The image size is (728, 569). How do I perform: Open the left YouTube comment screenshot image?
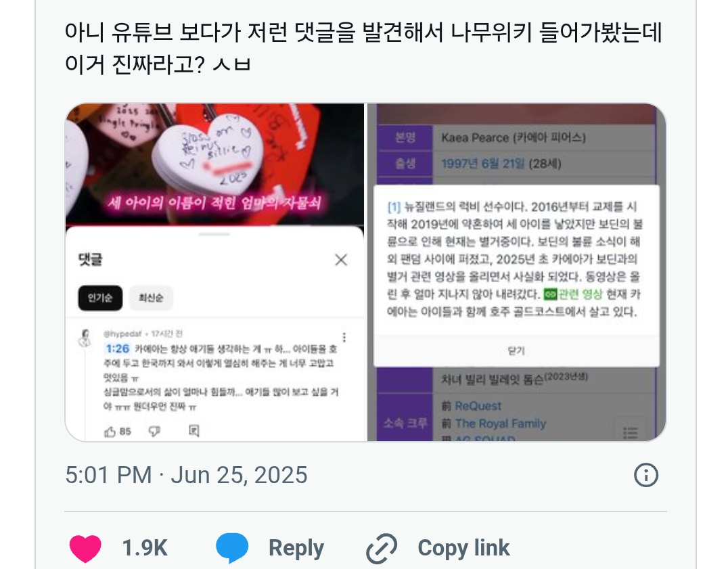point(214,272)
